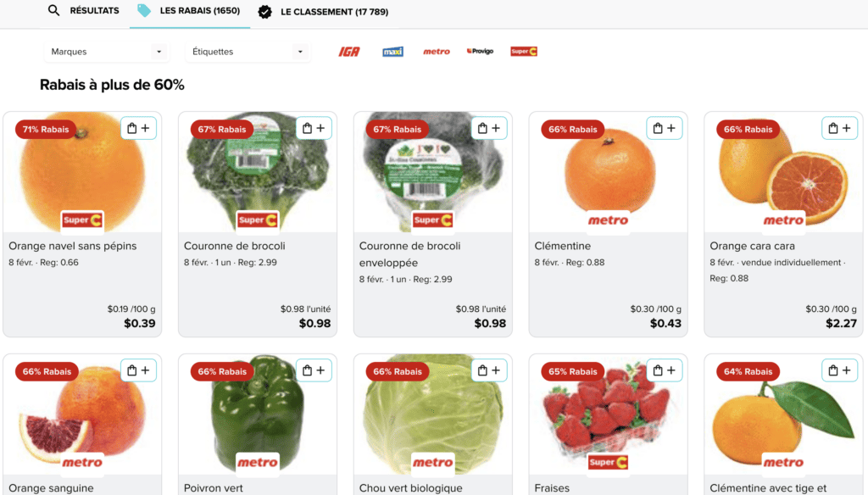This screenshot has height=495, width=868.
Task: Switch to the Résultats tab
Action: click(x=84, y=10)
